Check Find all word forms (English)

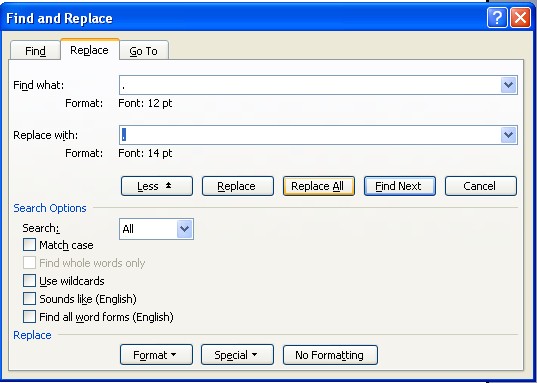point(29,317)
